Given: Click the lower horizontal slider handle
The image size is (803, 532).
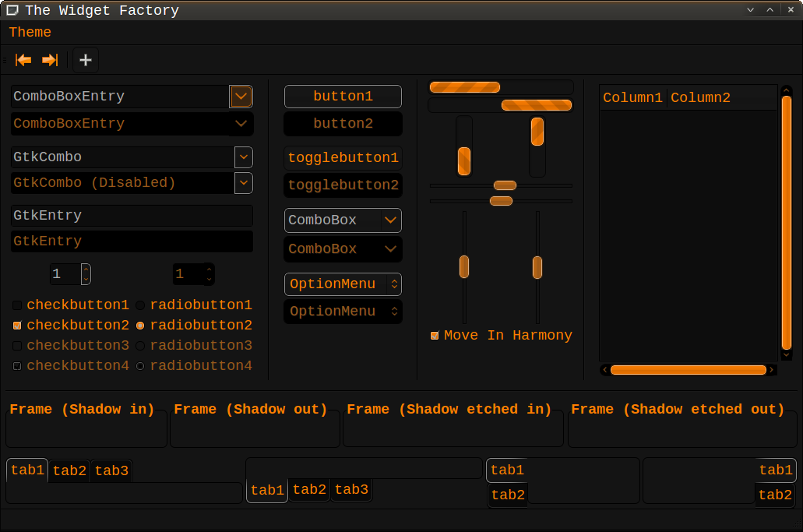Looking at the screenshot, I should tap(501, 201).
